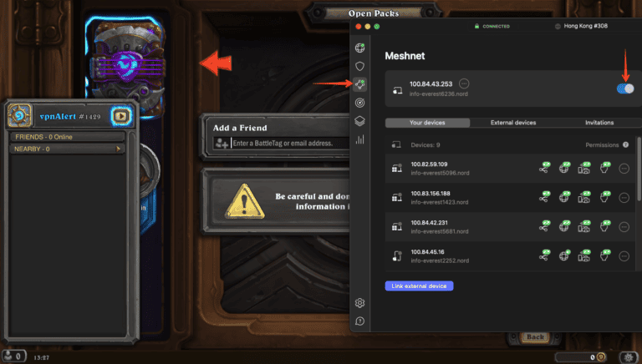Select the Meshnet sidebar icon
Image resolution: width=642 pixels, height=364 pixels.
pyautogui.click(x=360, y=84)
